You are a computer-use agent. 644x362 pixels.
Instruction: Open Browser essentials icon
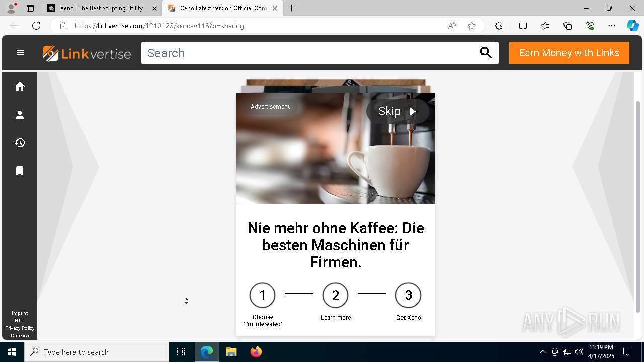(590, 26)
